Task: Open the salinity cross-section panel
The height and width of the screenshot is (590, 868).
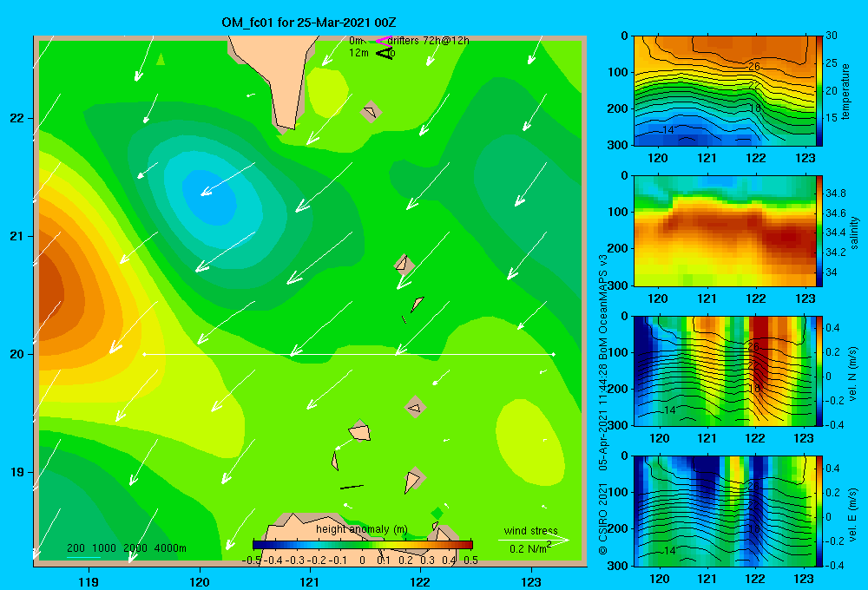Action: coord(725,232)
